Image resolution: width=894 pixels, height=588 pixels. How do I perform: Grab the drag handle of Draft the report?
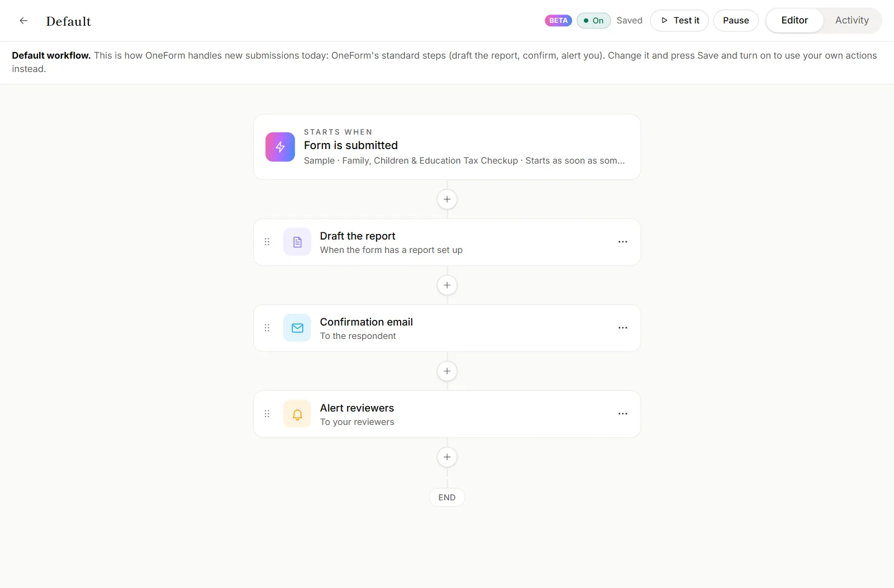[267, 242]
